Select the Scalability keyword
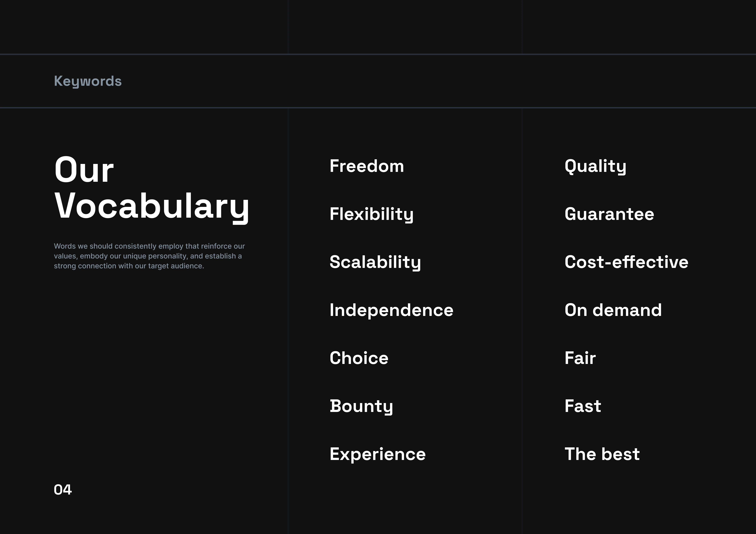This screenshot has width=756, height=534. [375, 262]
